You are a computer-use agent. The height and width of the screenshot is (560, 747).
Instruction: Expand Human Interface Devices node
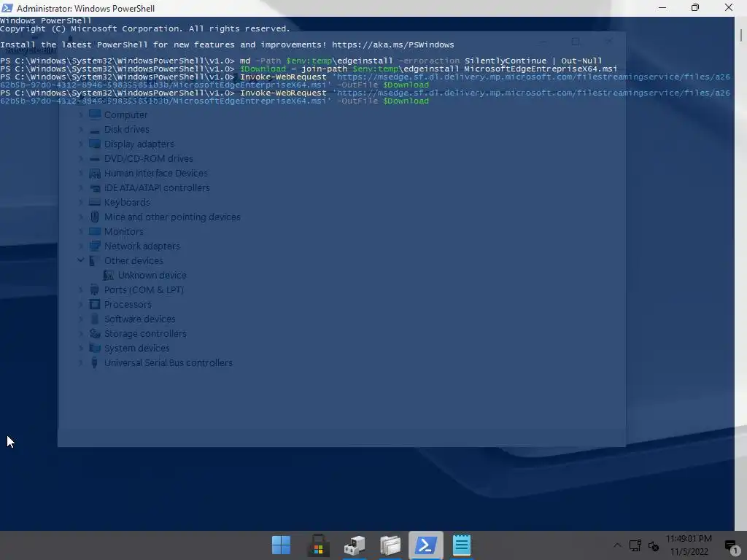80,174
